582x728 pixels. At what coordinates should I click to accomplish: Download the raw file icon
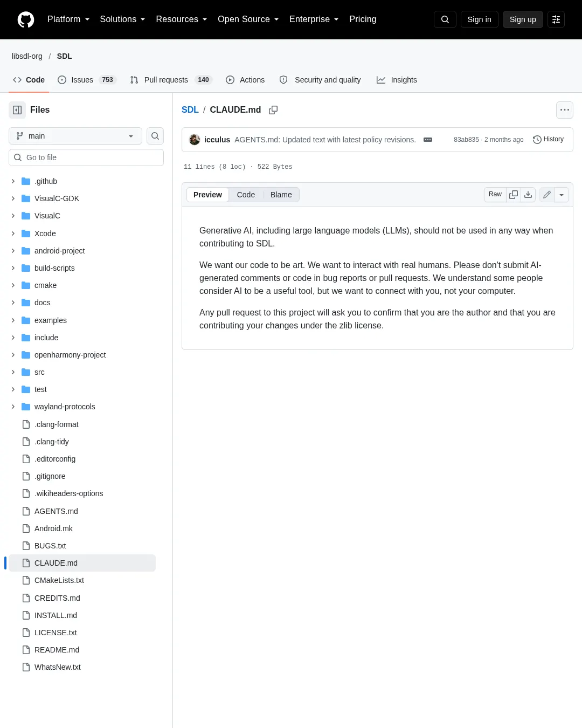click(528, 195)
